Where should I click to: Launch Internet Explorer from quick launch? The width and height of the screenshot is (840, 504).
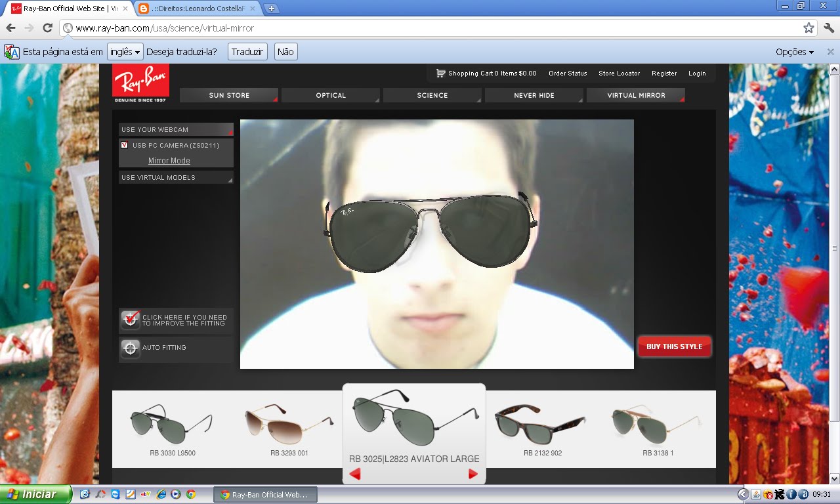[x=161, y=494]
